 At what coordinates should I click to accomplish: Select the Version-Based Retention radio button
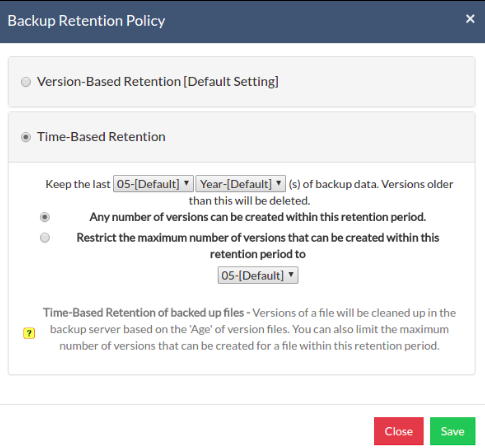pyautogui.click(x=26, y=82)
